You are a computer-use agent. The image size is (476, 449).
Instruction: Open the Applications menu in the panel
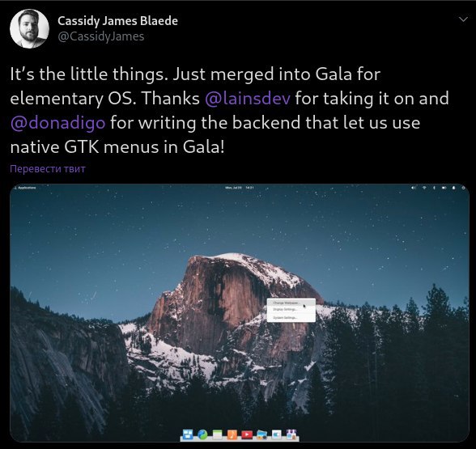point(25,188)
